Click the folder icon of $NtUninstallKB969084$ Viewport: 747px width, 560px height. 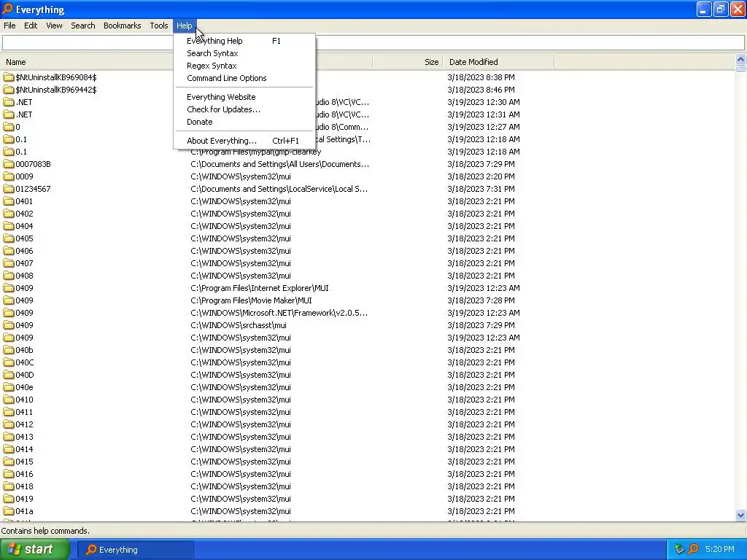(9, 77)
